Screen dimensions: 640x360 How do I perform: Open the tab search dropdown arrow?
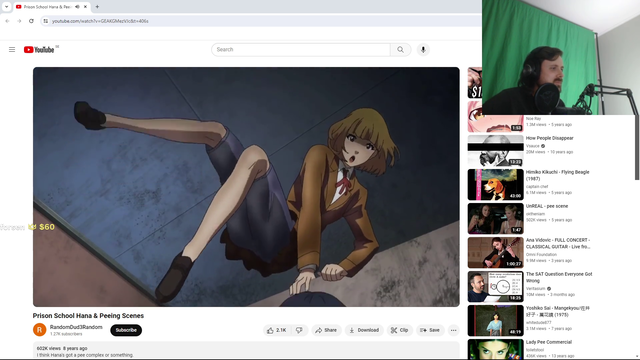pos(6,7)
